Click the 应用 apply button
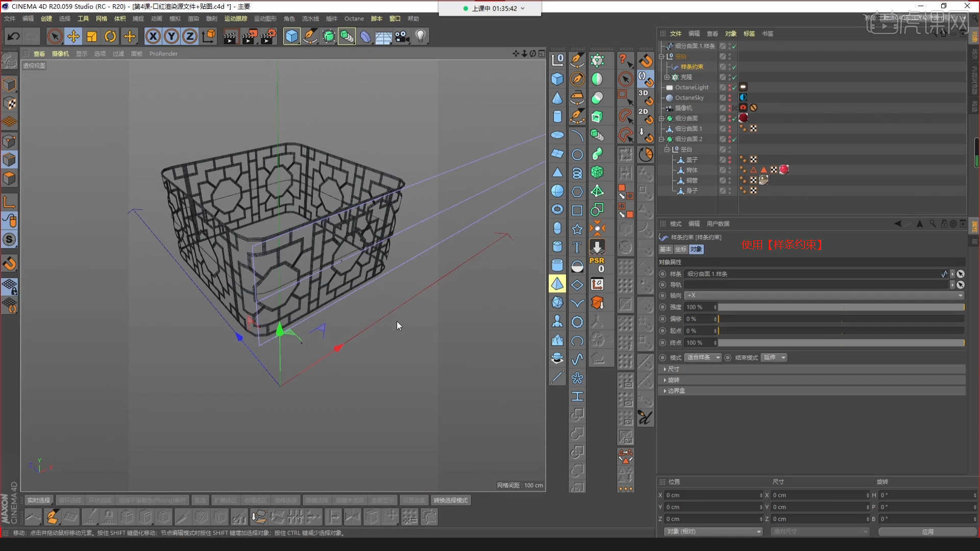Viewport: 980px width, 551px height. pyautogui.click(x=927, y=532)
